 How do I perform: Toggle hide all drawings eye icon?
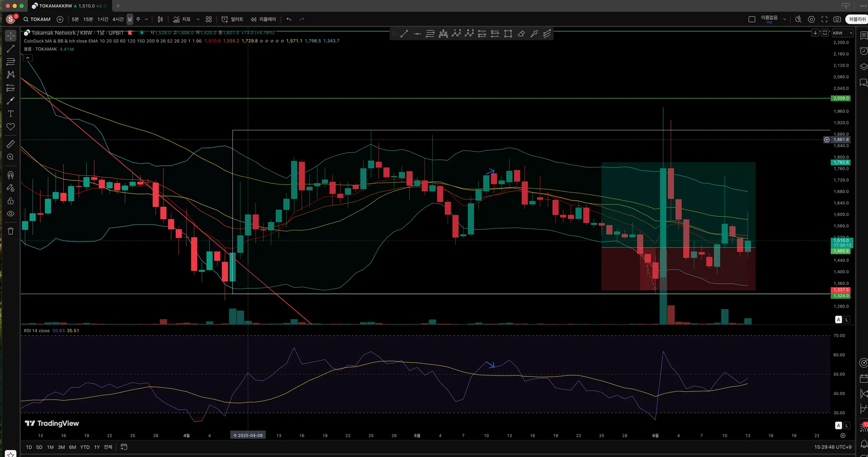tap(11, 214)
